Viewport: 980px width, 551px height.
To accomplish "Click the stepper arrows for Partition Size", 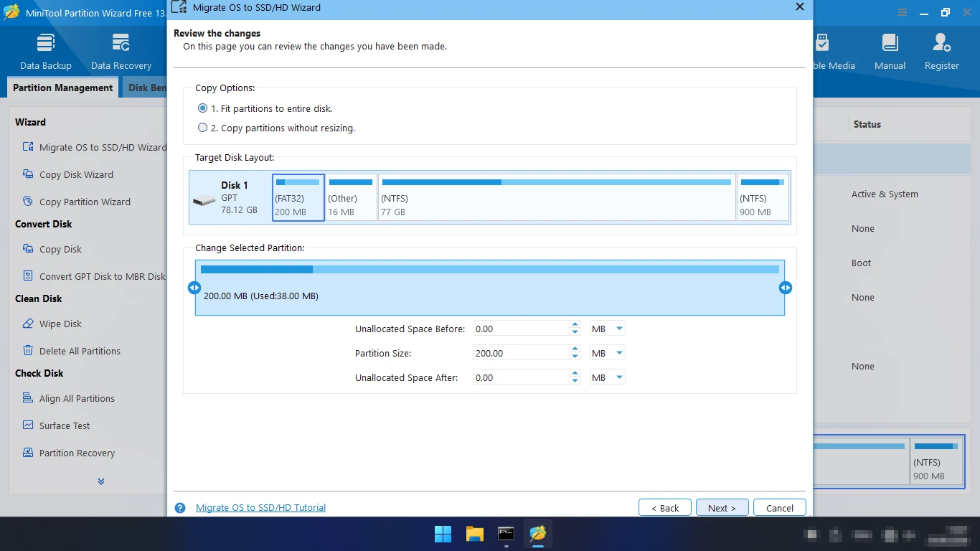I will tap(575, 353).
